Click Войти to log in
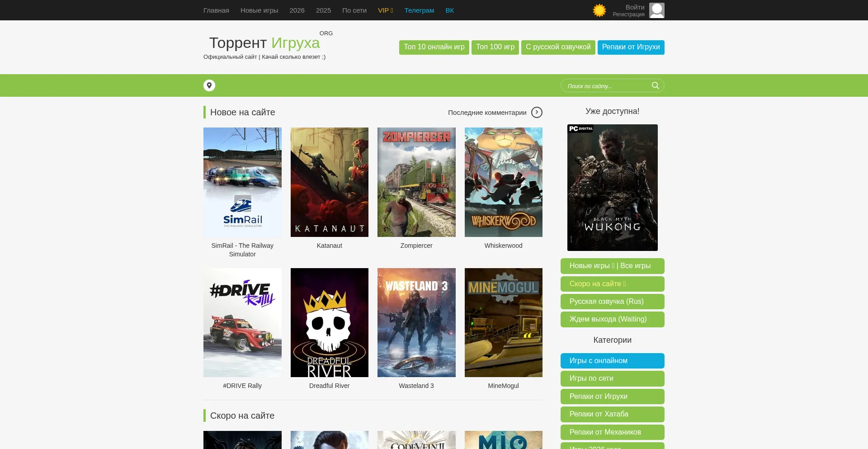The width and height of the screenshot is (868, 449). point(635,7)
